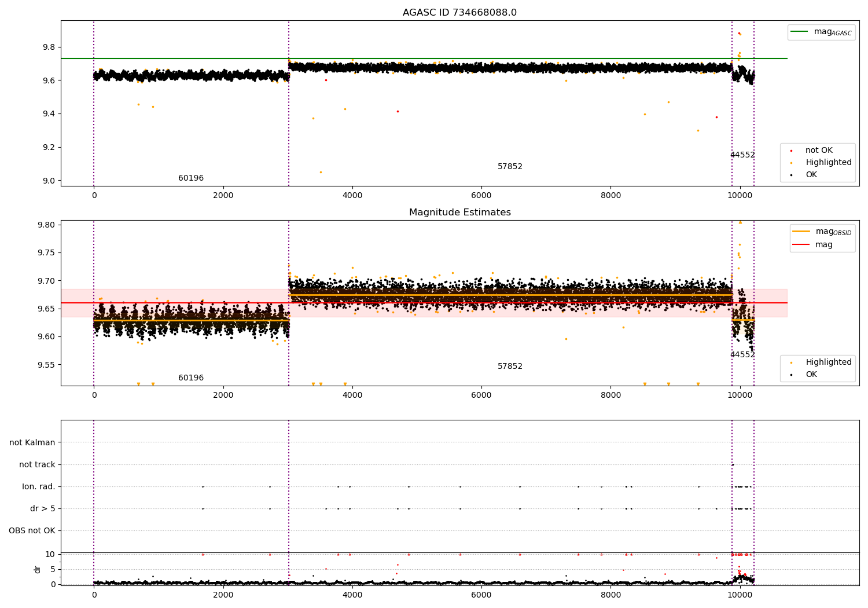This screenshot has height=608, width=868.
Task: Click the "Magnitude Estimates" subplot title
Action: point(459,213)
